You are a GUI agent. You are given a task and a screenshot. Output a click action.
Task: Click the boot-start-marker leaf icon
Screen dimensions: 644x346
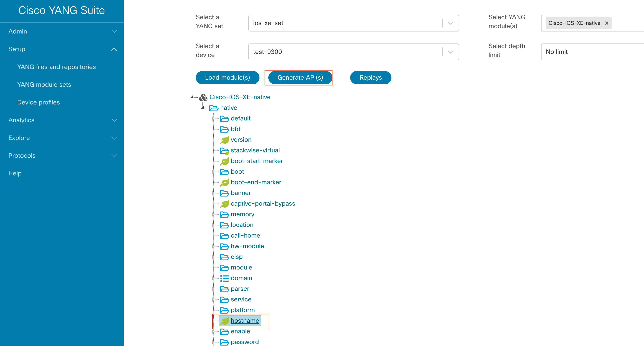pyautogui.click(x=225, y=161)
